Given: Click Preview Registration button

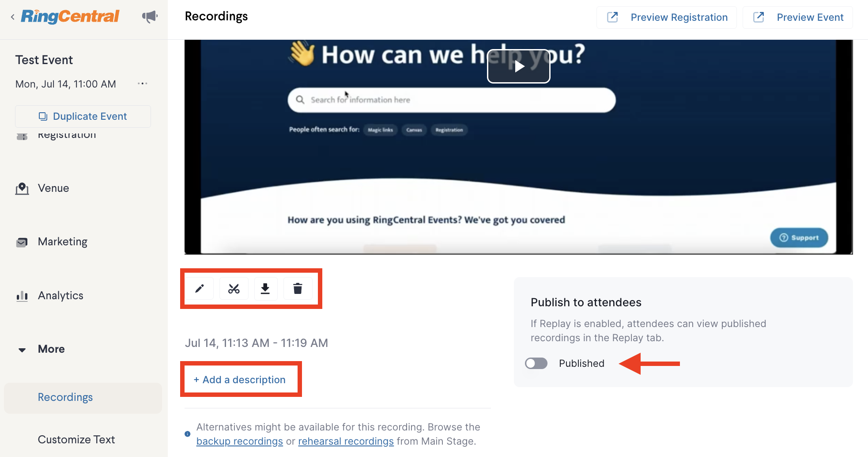Looking at the screenshot, I should coord(666,17).
